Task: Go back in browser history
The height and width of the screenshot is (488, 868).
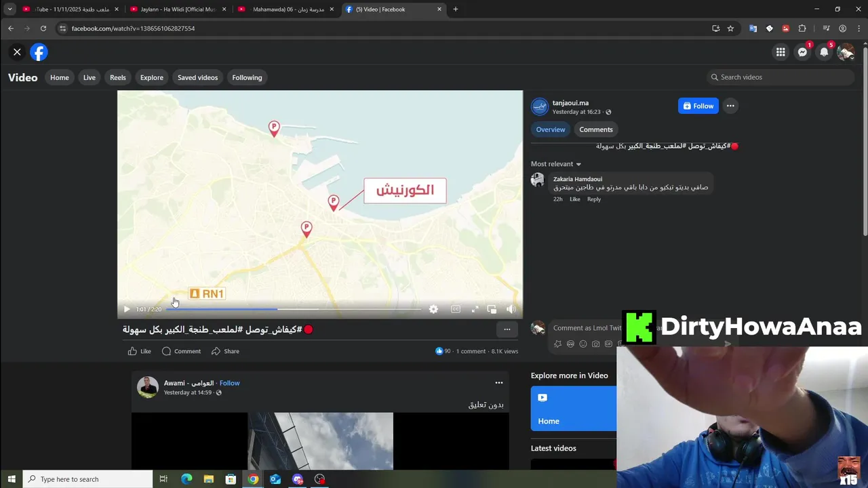Action: [x=11, y=28]
